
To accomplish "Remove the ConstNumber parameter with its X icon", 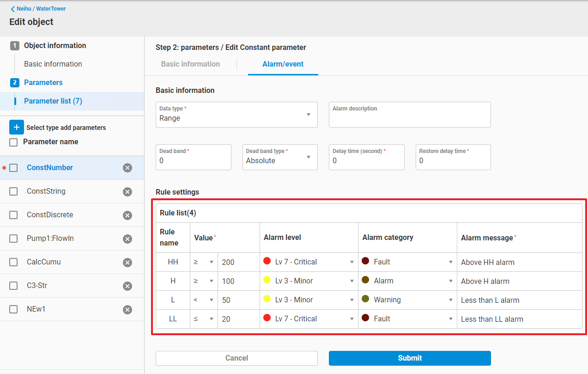I will click(x=127, y=168).
